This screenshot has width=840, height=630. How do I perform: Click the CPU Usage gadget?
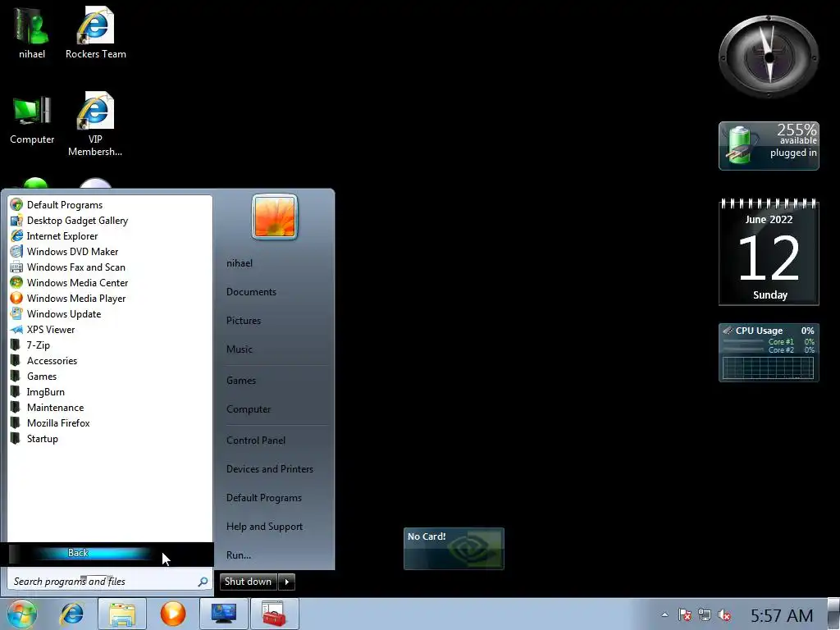[769, 353]
